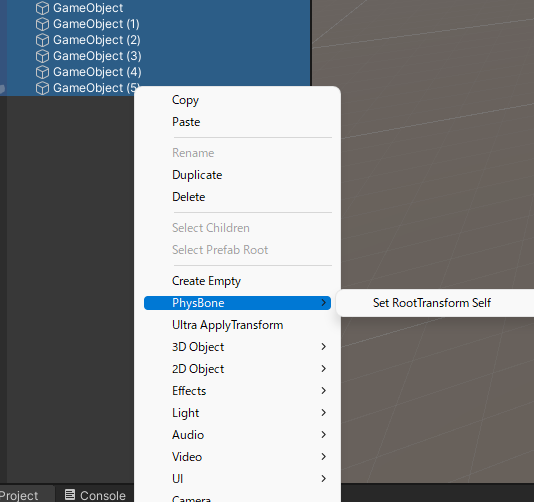Click the cube icon beside GameObject (4)

click(x=42, y=72)
